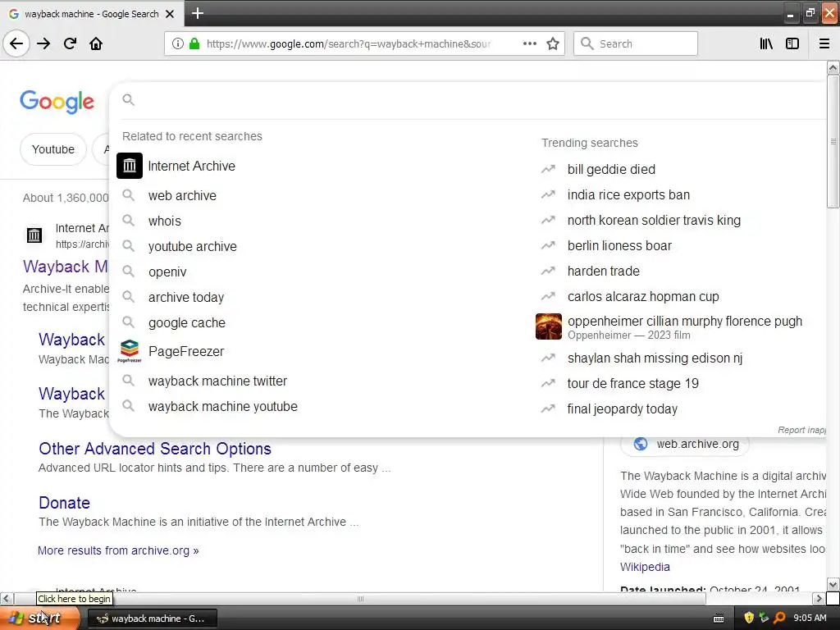Click the network activity tray icon
Screen dimensions: 840x630
(x=764, y=619)
